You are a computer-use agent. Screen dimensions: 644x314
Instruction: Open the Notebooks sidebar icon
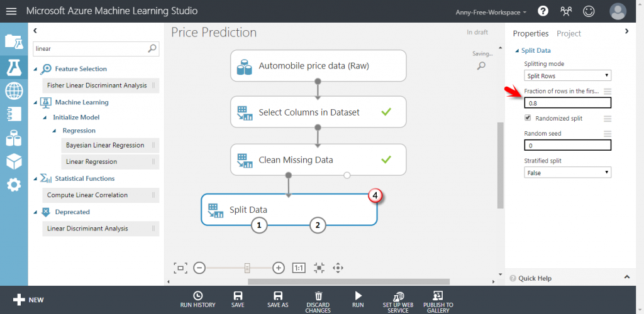point(14,114)
